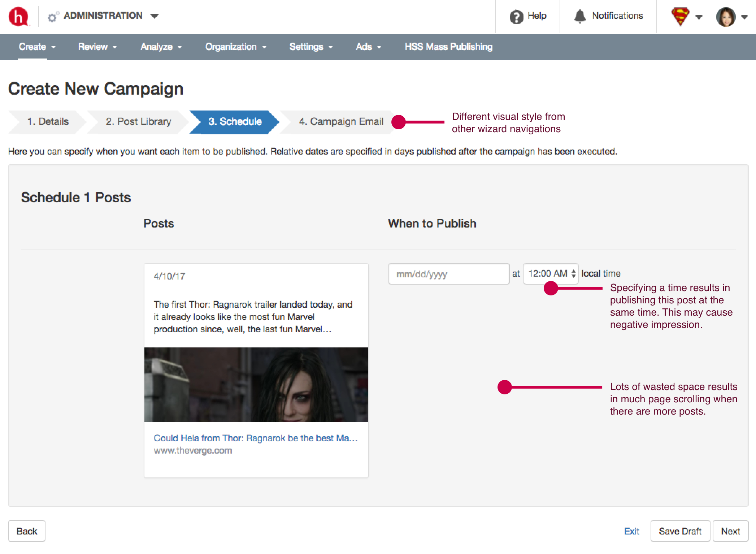Viewport: 756px width, 554px height.
Task: Click the When to Publish column header
Action: point(432,224)
